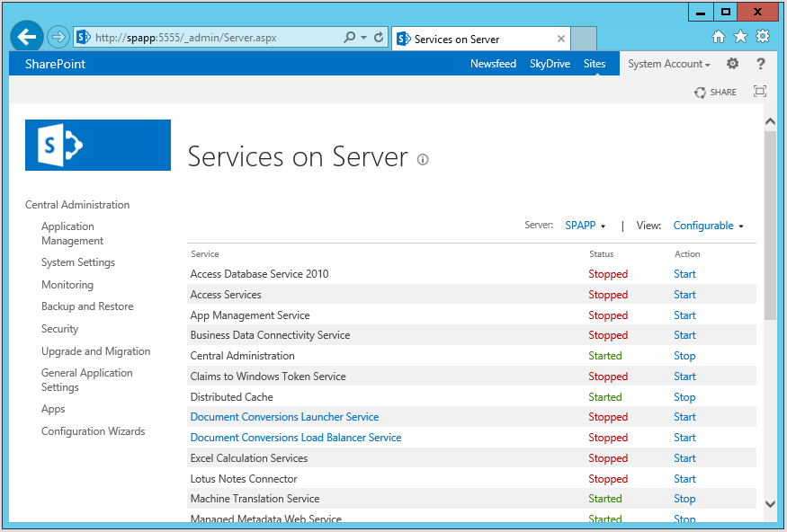This screenshot has height=532, width=787.
Task: Start Document Conversions Load Balancer Service
Action: 684,438
